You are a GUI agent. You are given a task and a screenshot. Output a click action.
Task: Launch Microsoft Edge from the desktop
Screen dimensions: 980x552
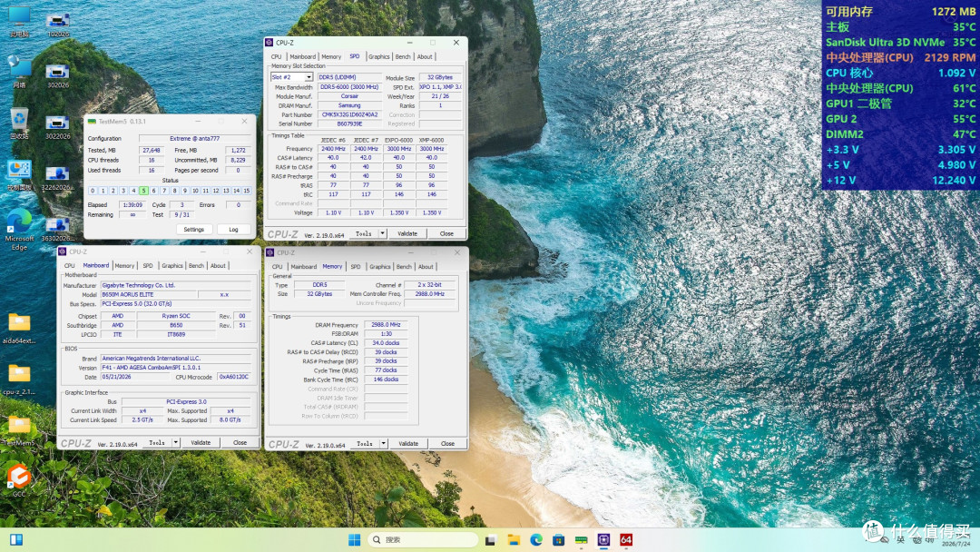coord(19,230)
